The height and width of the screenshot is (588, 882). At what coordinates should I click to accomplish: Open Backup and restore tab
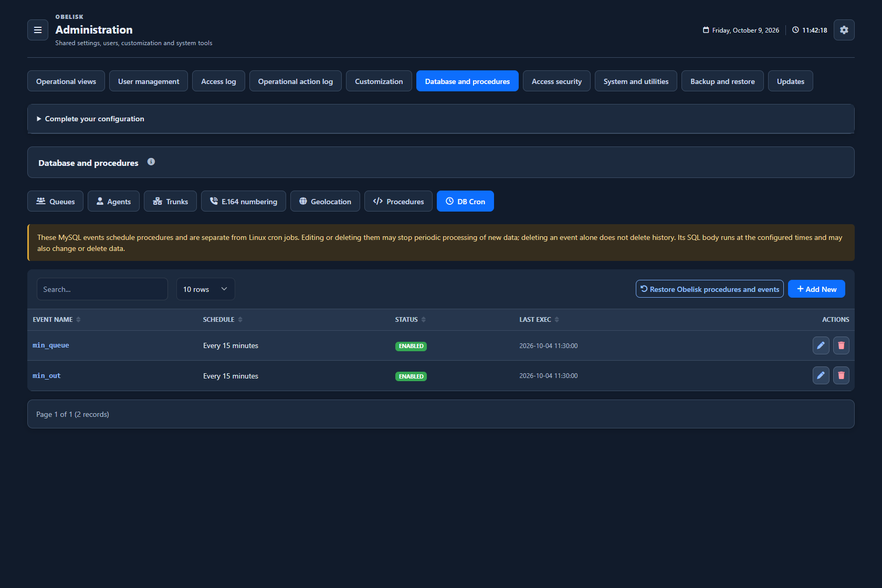(722, 81)
